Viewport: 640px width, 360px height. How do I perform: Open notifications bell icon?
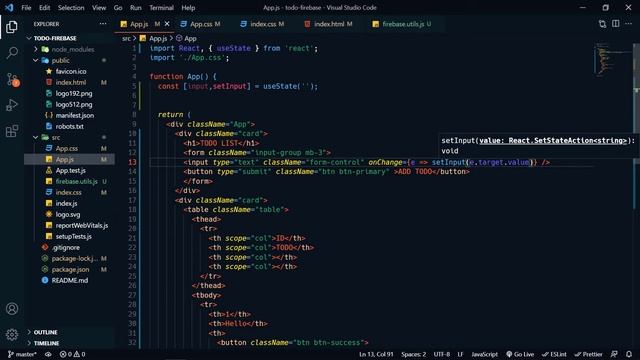click(629, 354)
